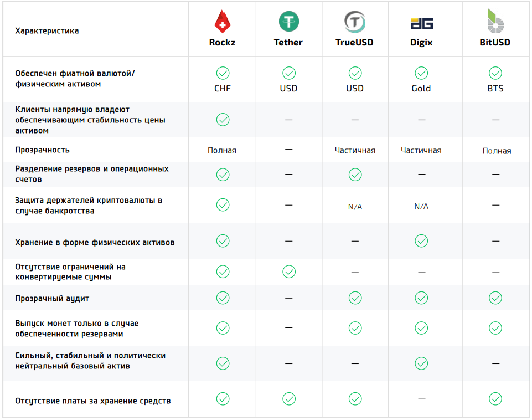Click the red Rockz crystal logo
The height and width of the screenshot is (420, 532).
pos(223,22)
